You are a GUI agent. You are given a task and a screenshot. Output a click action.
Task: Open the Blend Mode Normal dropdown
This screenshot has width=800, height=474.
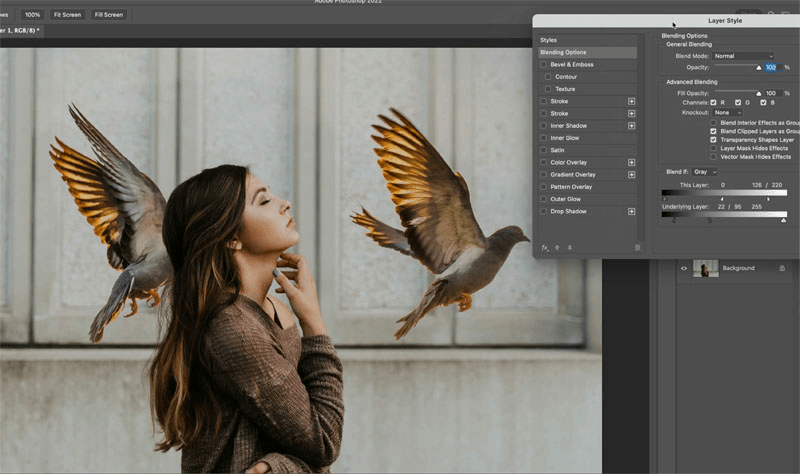743,56
